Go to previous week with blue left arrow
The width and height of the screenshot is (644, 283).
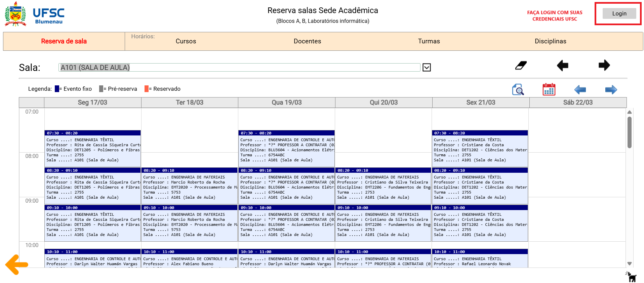tap(580, 90)
